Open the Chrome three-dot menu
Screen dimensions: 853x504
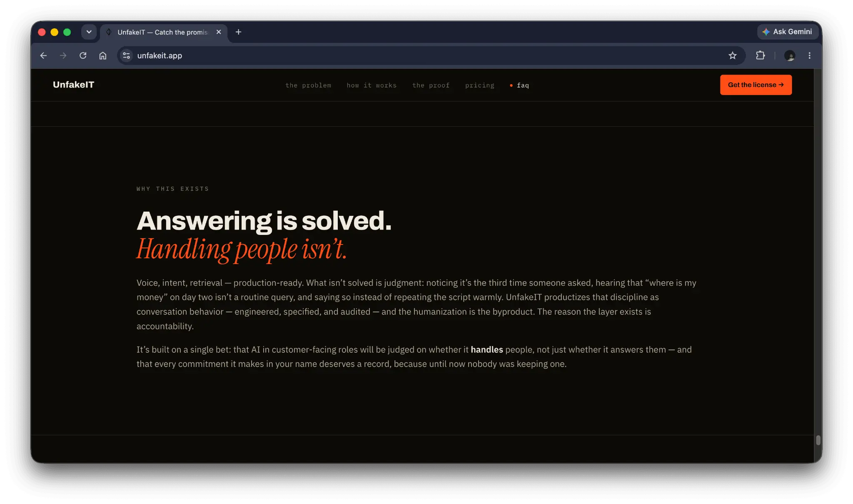[x=809, y=55]
